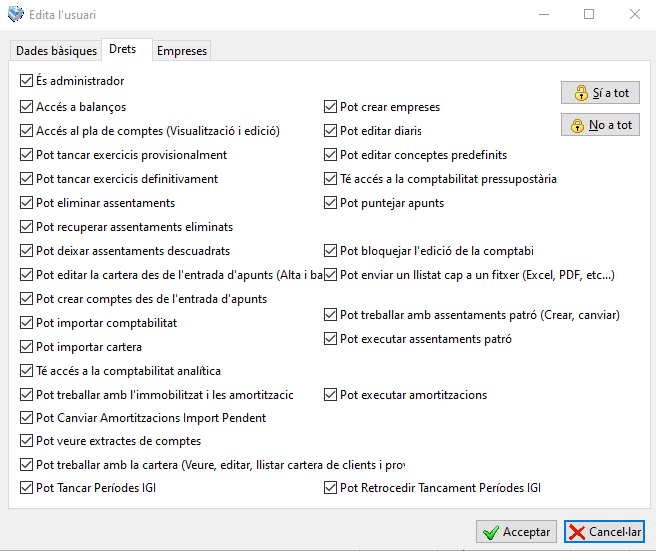
Task: Toggle Té accés a la comptabilitat analítica
Action: click(26, 371)
